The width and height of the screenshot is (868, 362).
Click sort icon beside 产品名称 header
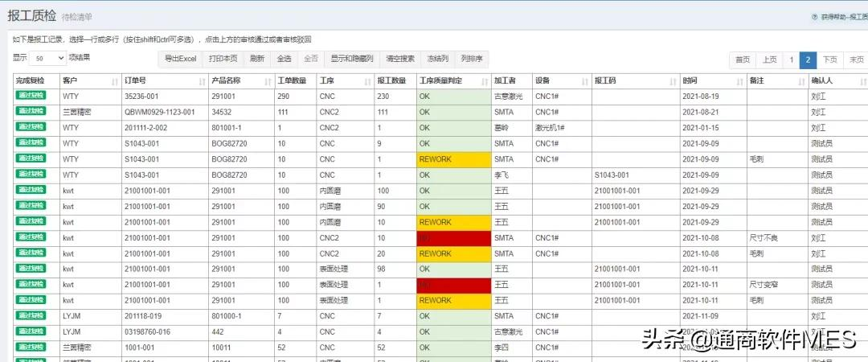268,81
